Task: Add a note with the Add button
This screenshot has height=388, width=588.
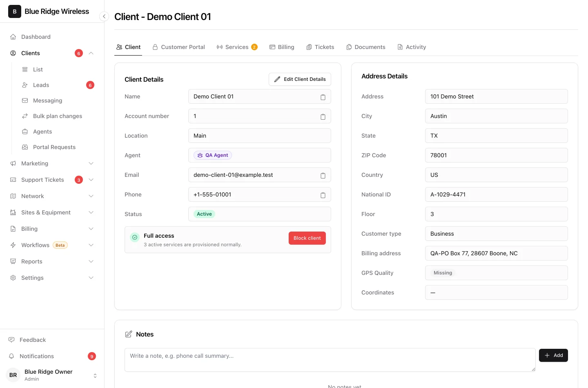Action: click(x=553, y=355)
